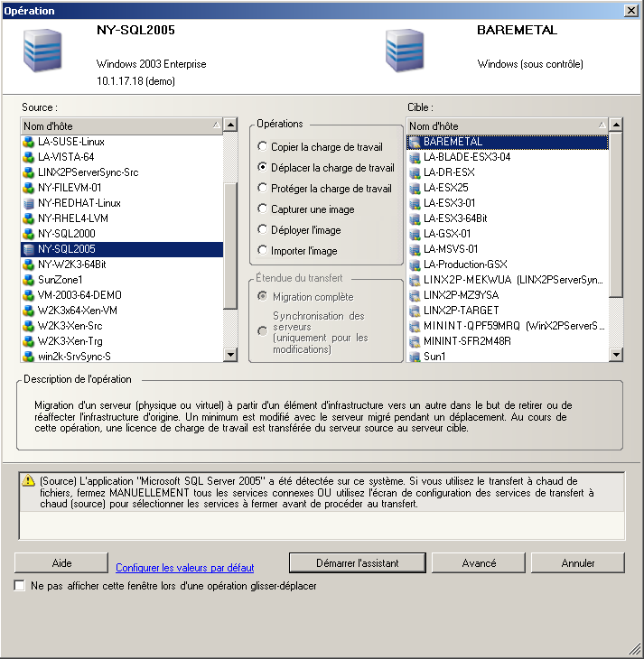Click Source list scroll up arrow
644x659 pixels.
(x=230, y=125)
